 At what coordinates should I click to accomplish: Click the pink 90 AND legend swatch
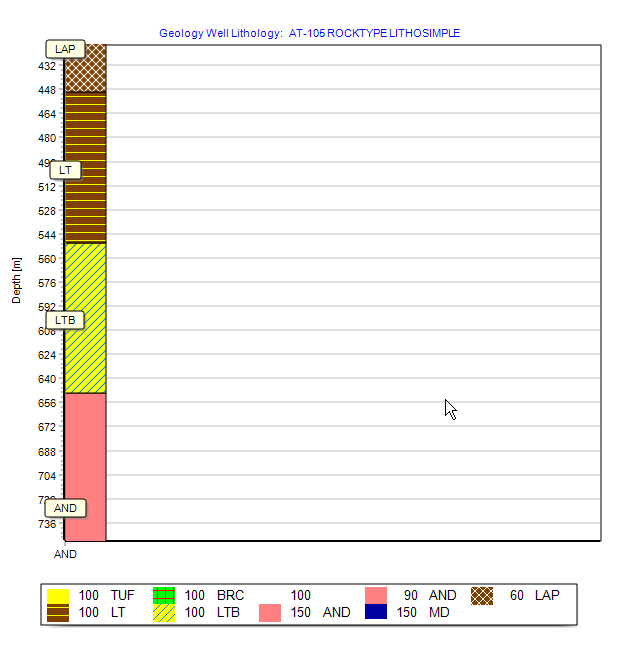(376, 595)
